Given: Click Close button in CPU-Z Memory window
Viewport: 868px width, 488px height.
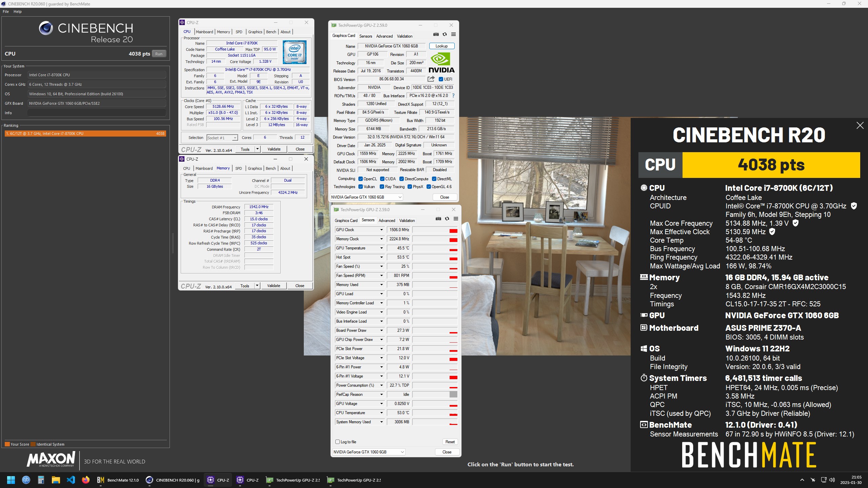Looking at the screenshot, I should pos(300,286).
